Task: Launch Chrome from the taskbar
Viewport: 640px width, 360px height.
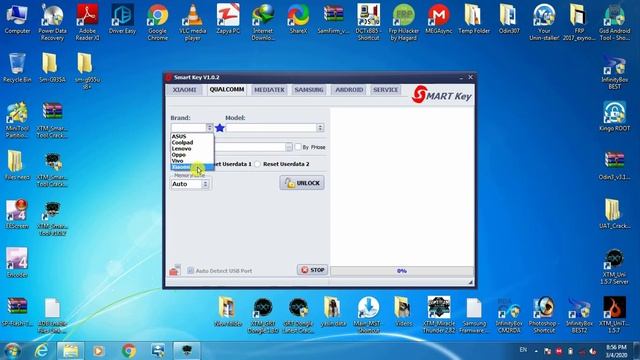Action: tap(129, 351)
